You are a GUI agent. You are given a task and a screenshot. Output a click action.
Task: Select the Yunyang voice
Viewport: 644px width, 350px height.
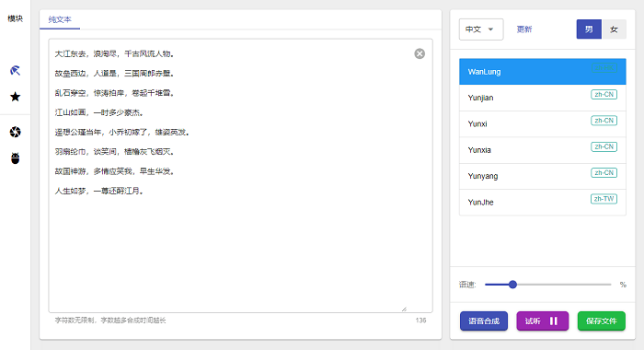[x=543, y=176]
